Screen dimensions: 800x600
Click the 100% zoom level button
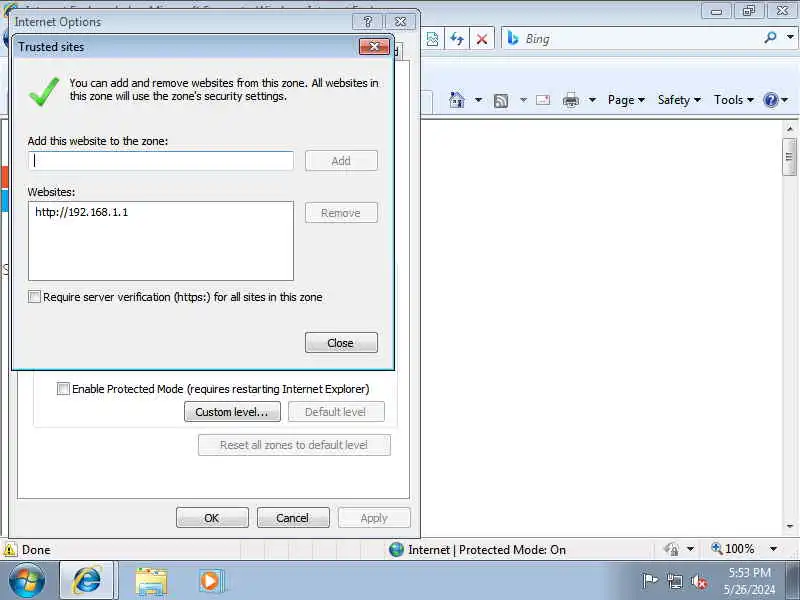(x=733, y=549)
